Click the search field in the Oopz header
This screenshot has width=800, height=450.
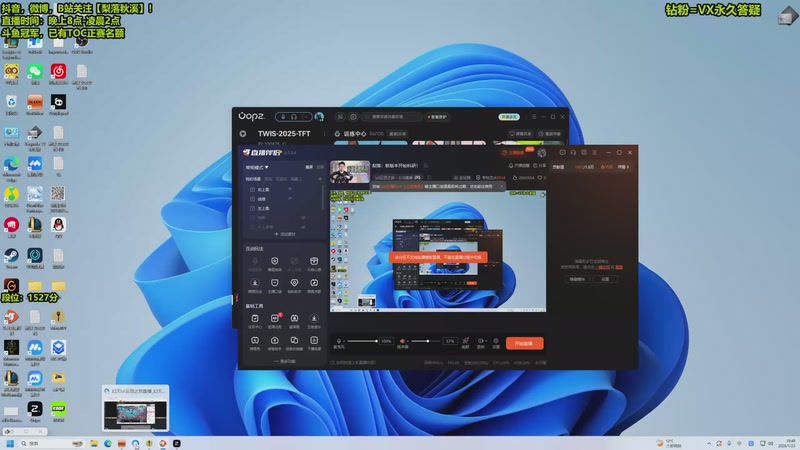[x=393, y=117]
